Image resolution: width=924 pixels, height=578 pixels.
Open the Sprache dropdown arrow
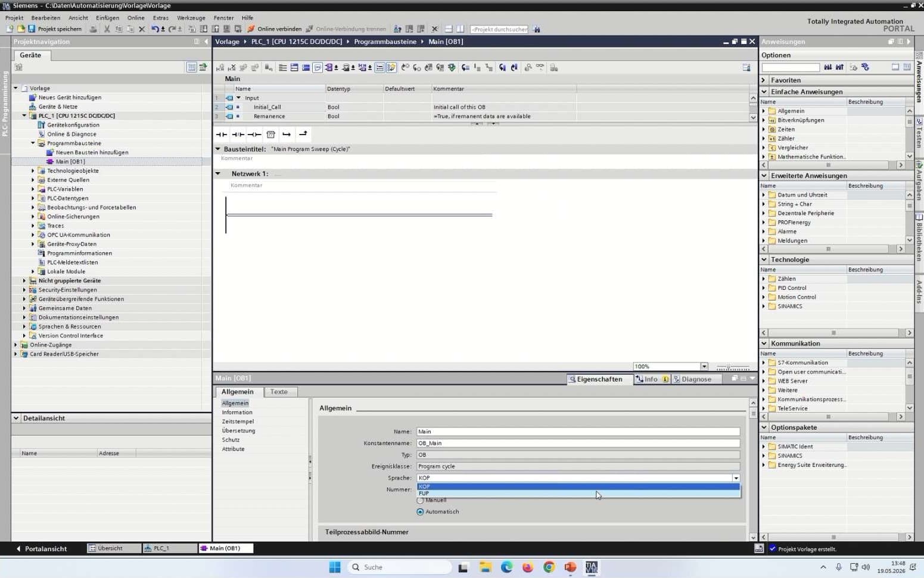pos(736,478)
